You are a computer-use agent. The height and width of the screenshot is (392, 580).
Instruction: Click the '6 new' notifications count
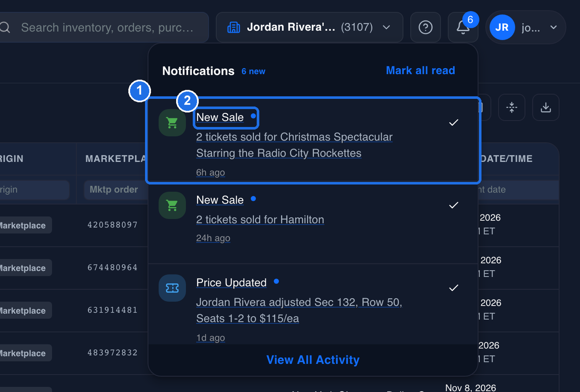[x=253, y=72]
